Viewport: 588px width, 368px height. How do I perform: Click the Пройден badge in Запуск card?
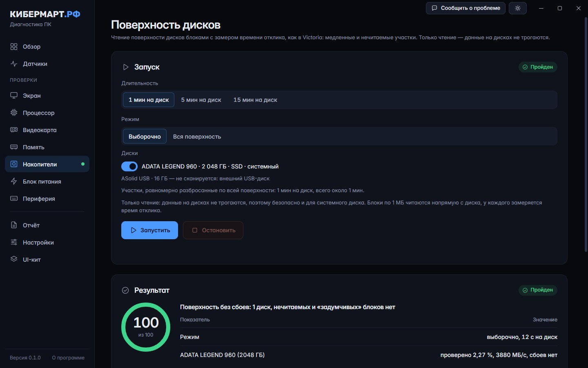click(x=538, y=67)
